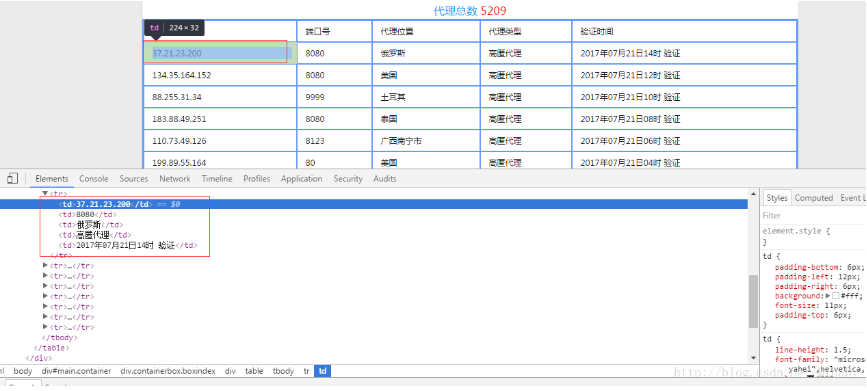Screen dimensions: 867x391
Task: Click the 土耳其 location cell
Action: [x=426, y=97]
